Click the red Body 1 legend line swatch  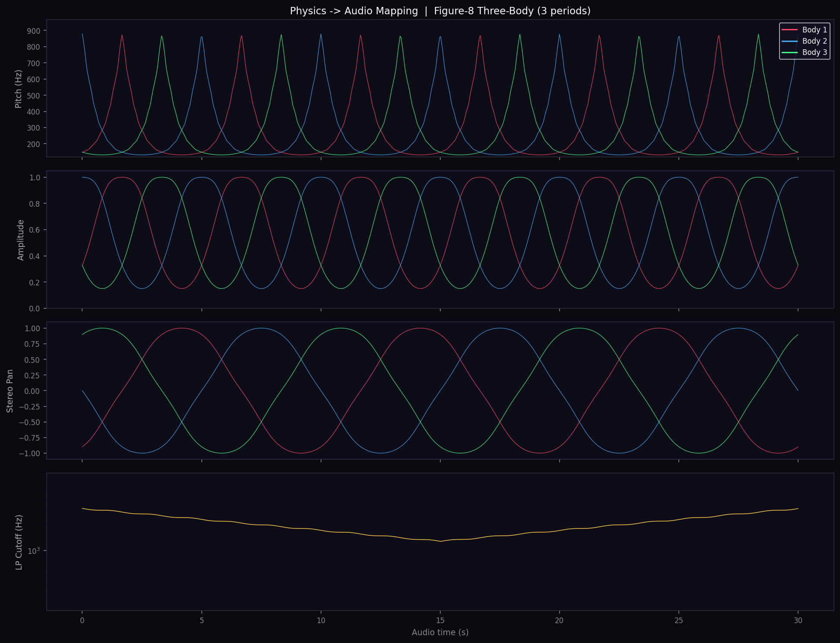click(789, 30)
